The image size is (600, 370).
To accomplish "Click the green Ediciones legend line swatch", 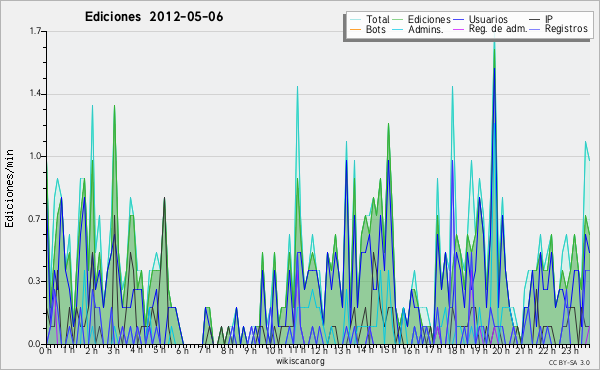I will 398,20.
